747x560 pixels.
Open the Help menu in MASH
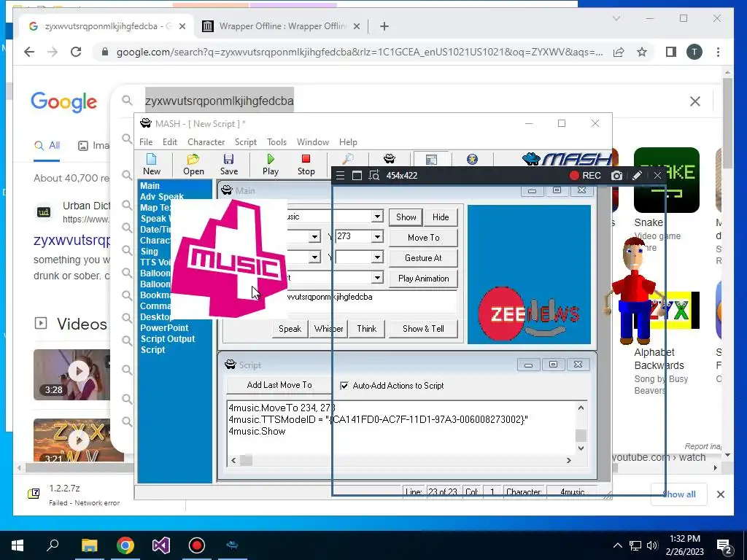[348, 142]
